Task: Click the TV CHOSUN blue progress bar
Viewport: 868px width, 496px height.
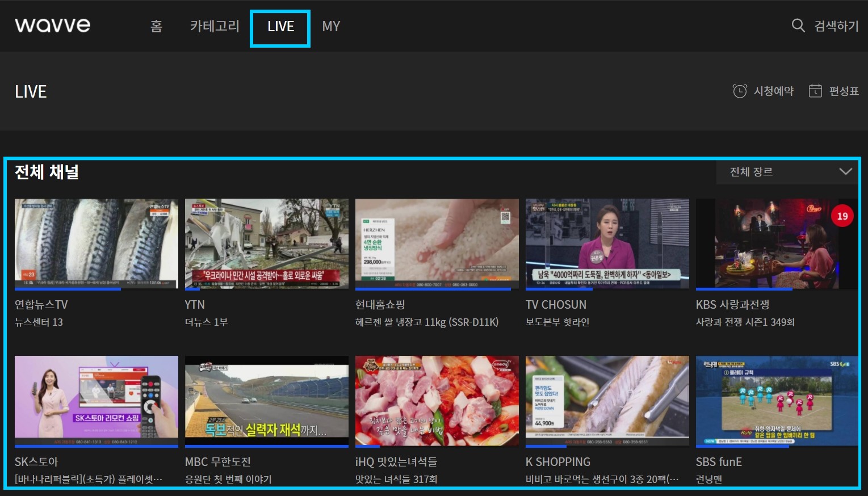Action: pos(560,289)
